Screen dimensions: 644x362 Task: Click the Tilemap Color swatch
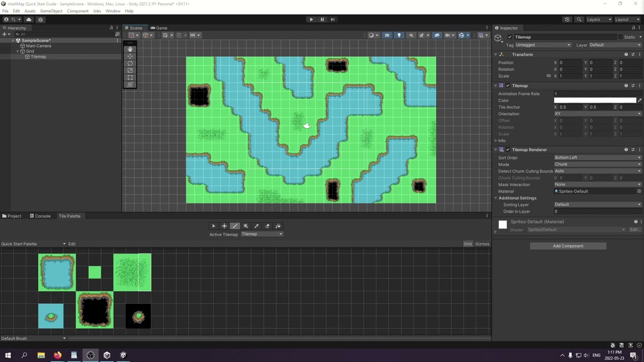(595, 101)
